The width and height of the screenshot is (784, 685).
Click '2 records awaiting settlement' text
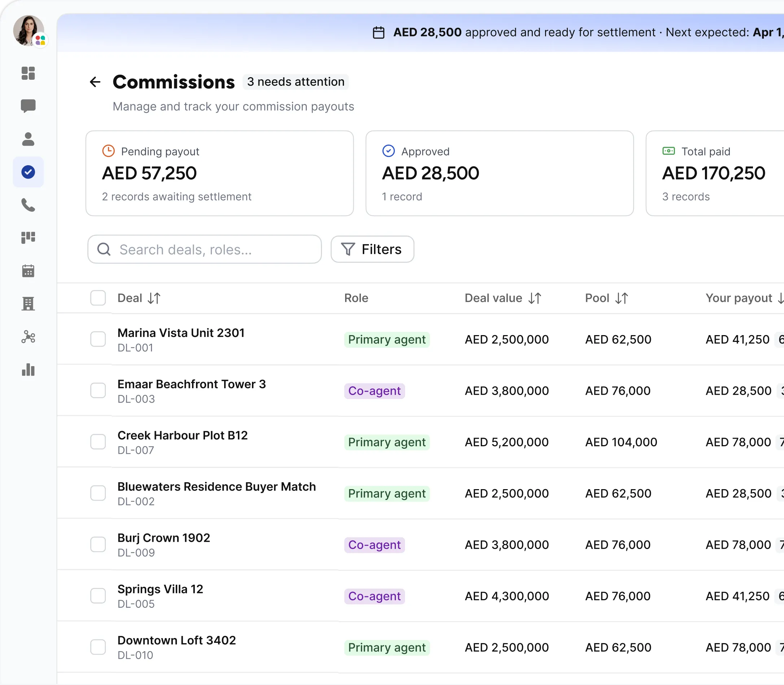pyautogui.click(x=176, y=197)
